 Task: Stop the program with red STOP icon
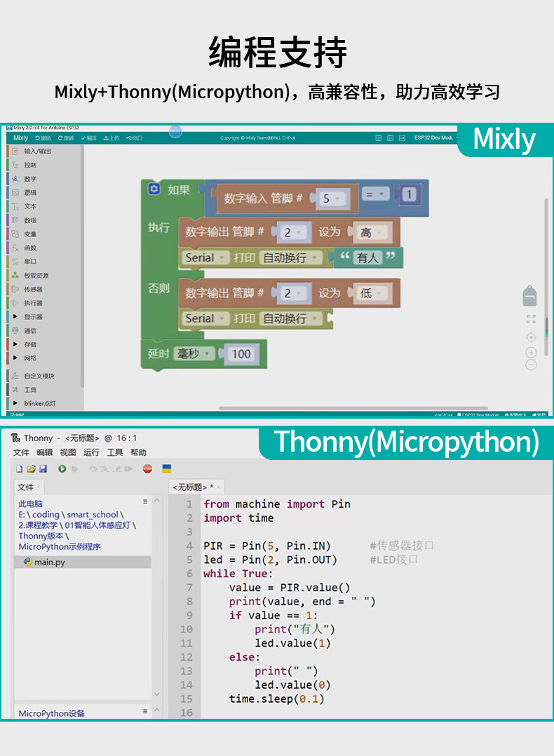pos(147,468)
